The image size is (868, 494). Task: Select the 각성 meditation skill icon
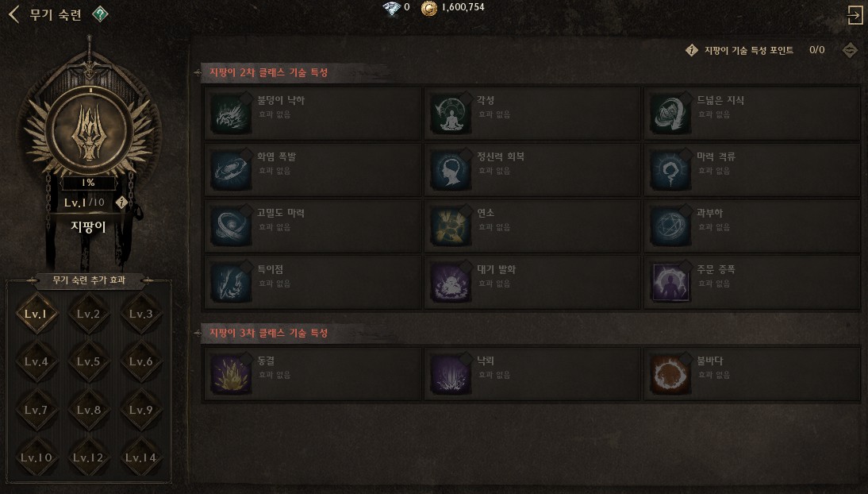(x=450, y=113)
